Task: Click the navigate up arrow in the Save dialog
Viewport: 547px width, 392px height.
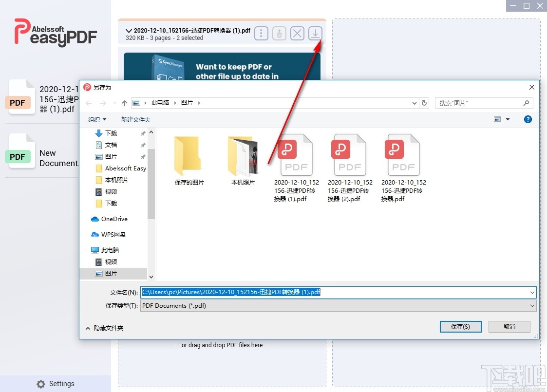Action: [125, 103]
